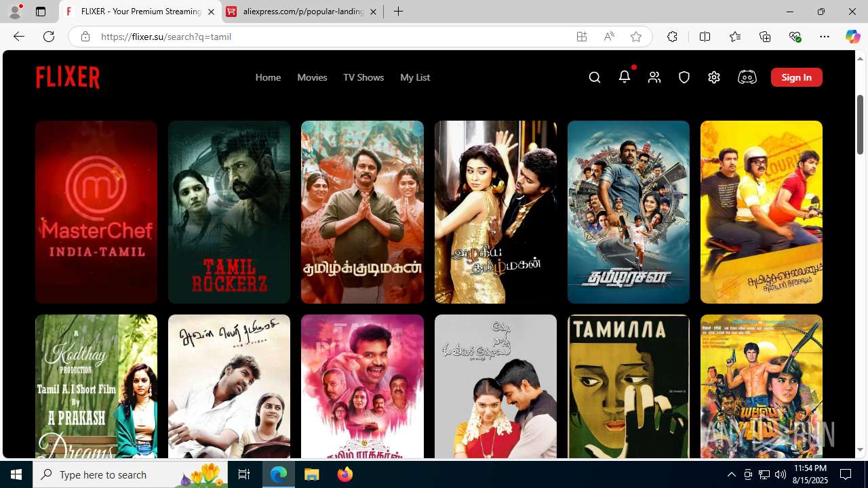Screen dimensions: 868x488
Task: Open the browser profile icon
Action: 15,12
